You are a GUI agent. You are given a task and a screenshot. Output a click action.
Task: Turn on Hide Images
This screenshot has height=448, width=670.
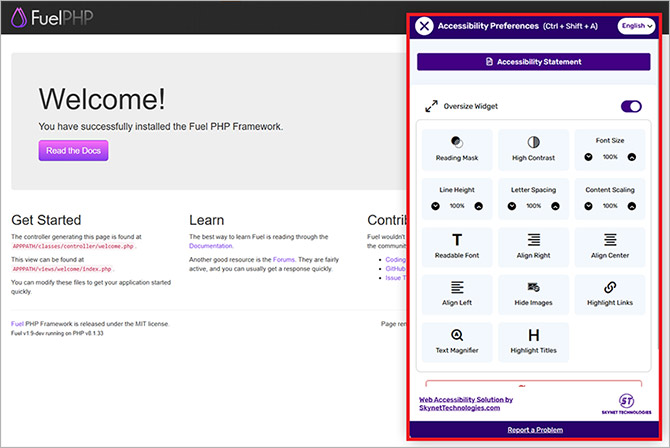[x=533, y=295]
